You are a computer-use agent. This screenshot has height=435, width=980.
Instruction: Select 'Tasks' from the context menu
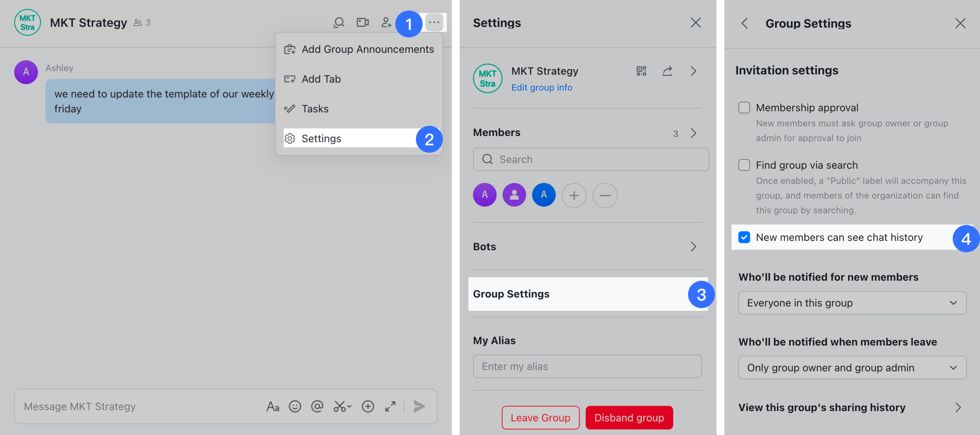click(315, 108)
